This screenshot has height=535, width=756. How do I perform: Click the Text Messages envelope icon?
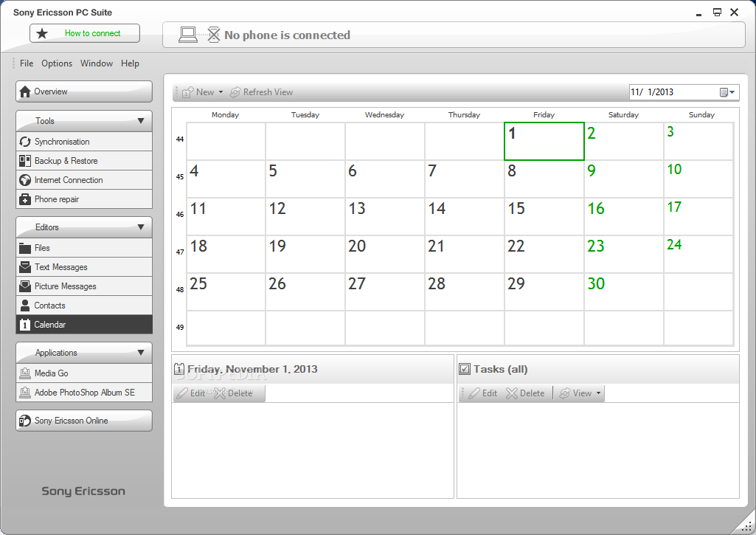(x=25, y=267)
